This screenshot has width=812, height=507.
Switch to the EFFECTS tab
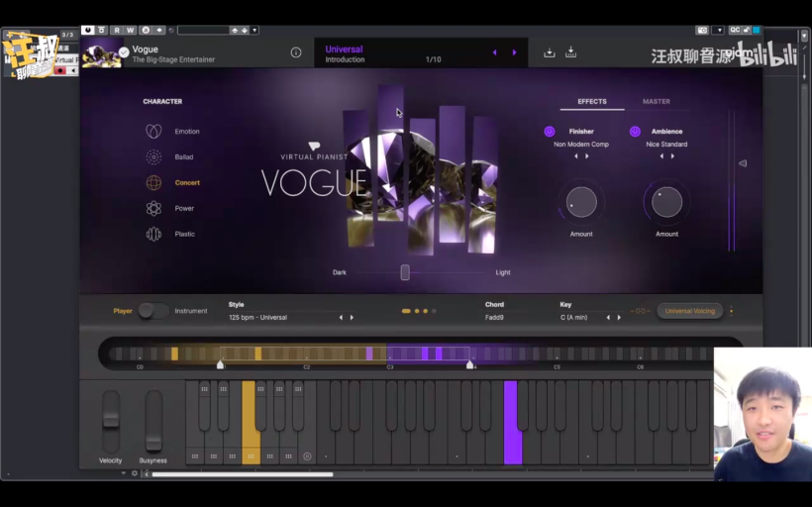(x=592, y=102)
